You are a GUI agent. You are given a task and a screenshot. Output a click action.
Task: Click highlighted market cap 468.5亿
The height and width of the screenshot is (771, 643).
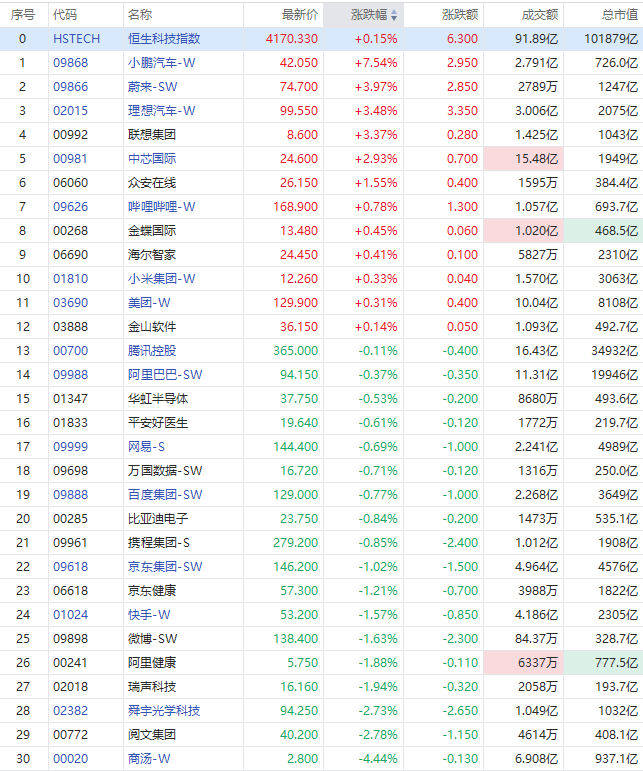604,231
